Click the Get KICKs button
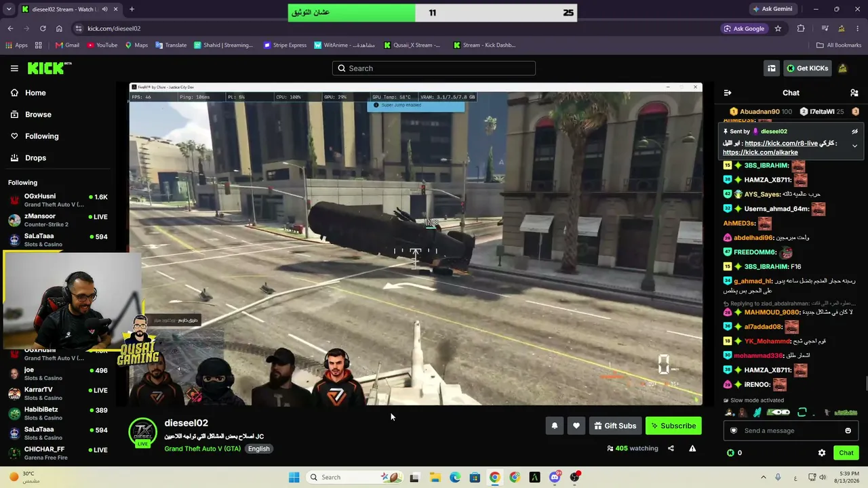The image size is (868, 488). click(x=806, y=68)
